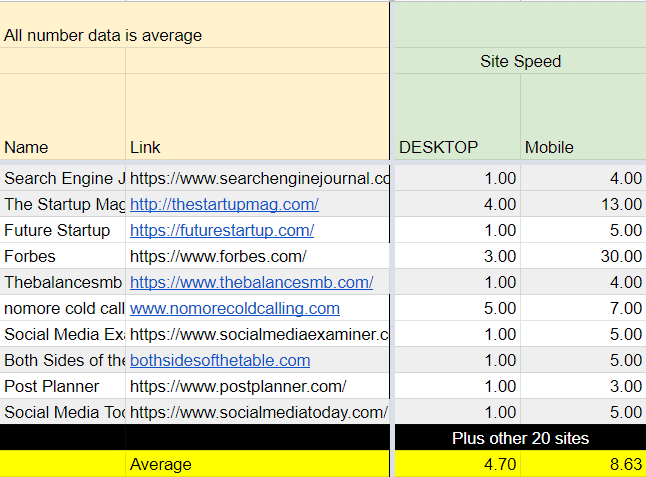Select The Startup Mag name cell
The width and height of the screenshot is (646, 477).
63,204
